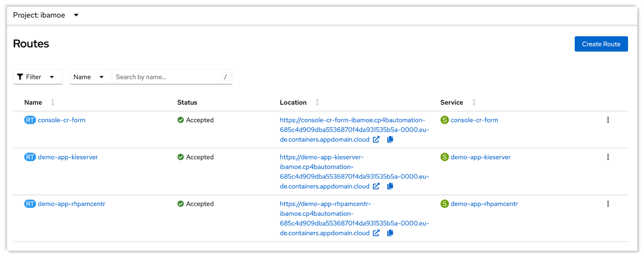Image resolution: width=644 pixels, height=257 pixels.
Task: Expand the Filter dropdown
Action: (37, 77)
